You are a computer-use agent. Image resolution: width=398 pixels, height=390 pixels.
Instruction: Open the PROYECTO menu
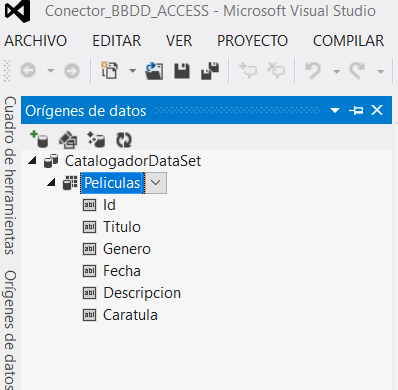click(252, 41)
